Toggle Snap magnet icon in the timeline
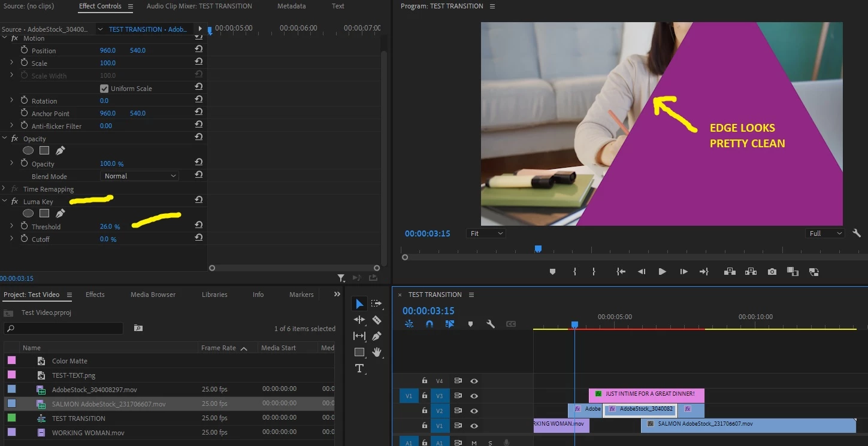The height and width of the screenshot is (446, 868). [x=430, y=324]
